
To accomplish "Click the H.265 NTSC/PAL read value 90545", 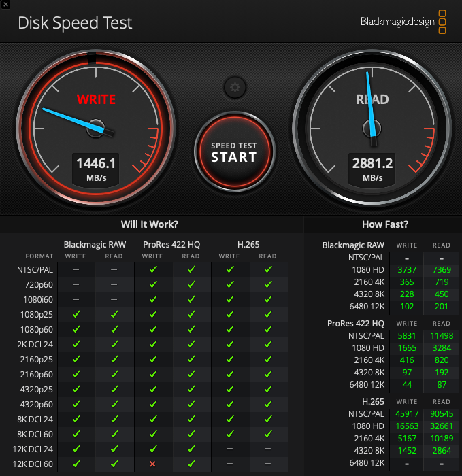I will click(x=442, y=413).
